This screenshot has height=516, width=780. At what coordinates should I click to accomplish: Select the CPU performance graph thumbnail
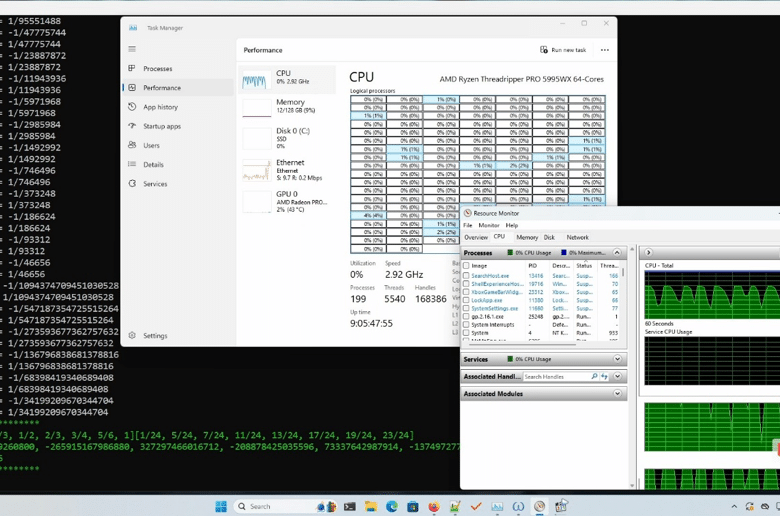pos(257,80)
